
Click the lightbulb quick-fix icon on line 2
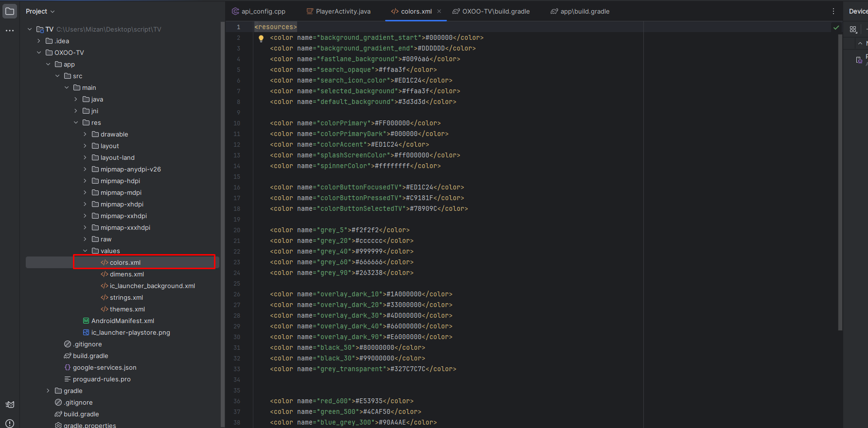[x=261, y=38]
